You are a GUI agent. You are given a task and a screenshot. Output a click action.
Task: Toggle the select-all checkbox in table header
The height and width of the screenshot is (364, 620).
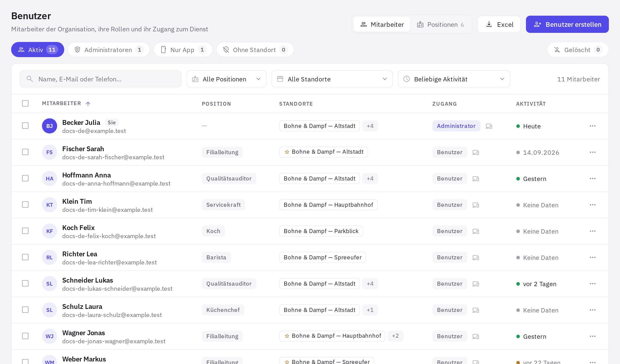(x=25, y=103)
